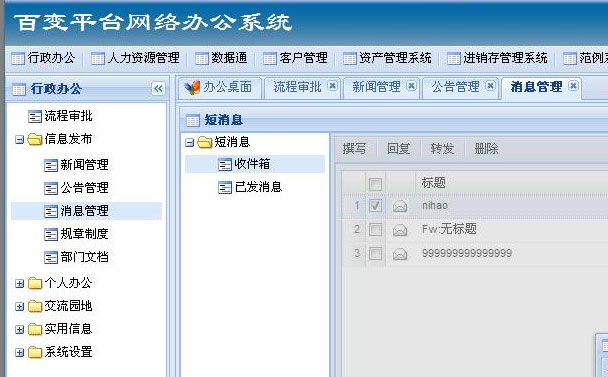Click the 回复 reply button
608x377 pixels.
[x=399, y=149]
